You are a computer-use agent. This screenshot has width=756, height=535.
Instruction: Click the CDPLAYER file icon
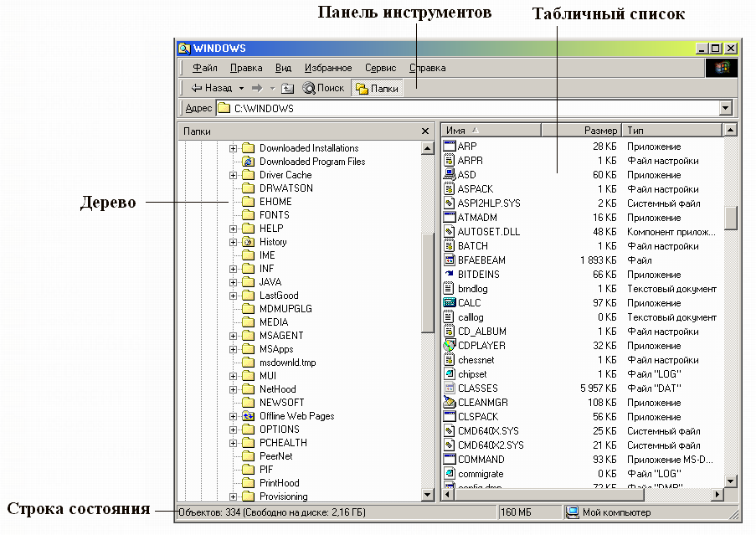450,346
